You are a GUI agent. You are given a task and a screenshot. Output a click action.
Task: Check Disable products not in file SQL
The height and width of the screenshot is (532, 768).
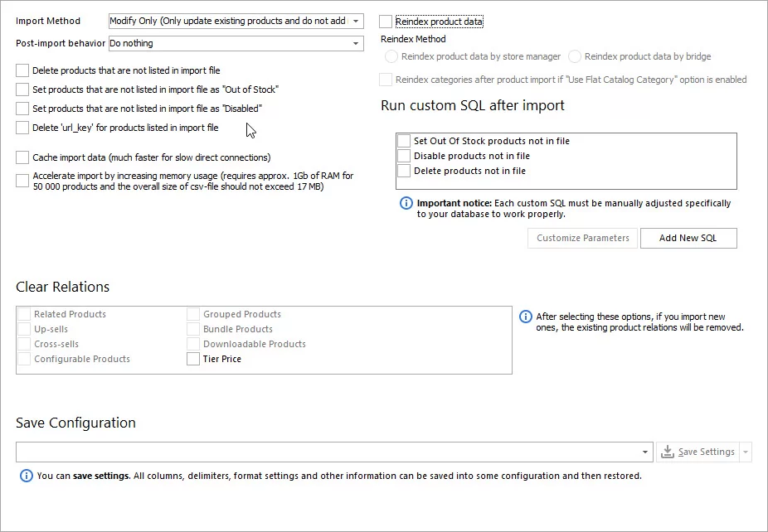(x=404, y=156)
